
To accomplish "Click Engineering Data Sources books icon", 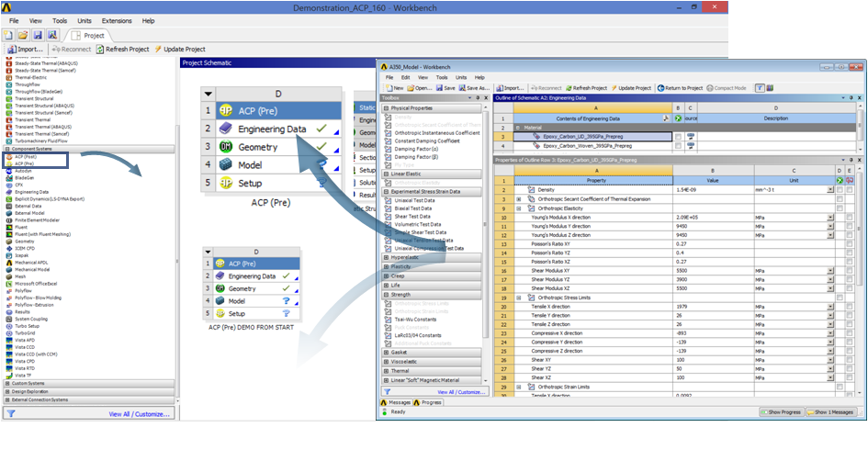I will [770, 88].
